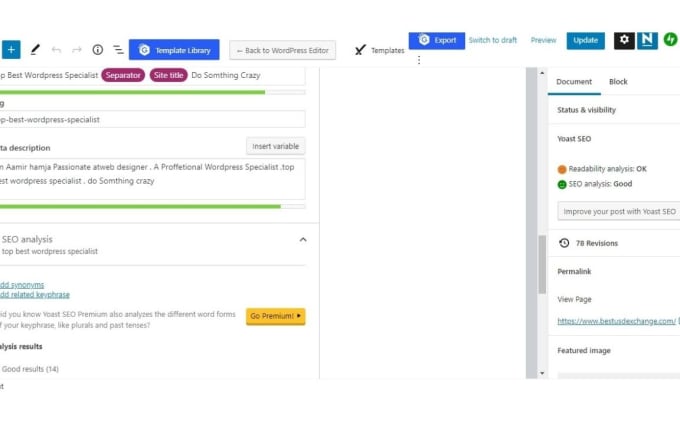The width and height of the screenshot is (680, 425).
Task: Click the Preview link
Action: pos(543,40)
